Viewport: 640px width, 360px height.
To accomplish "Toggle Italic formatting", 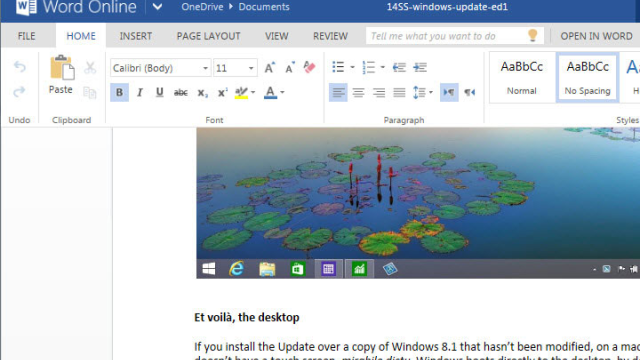I will pyautogui.click(x=140, y=93).
